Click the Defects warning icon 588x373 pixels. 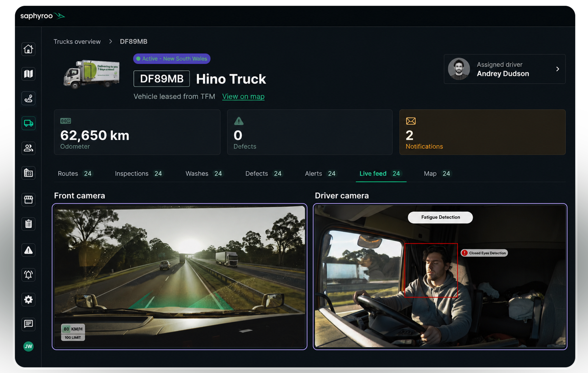pyautogui.click(x=239, y=121)
